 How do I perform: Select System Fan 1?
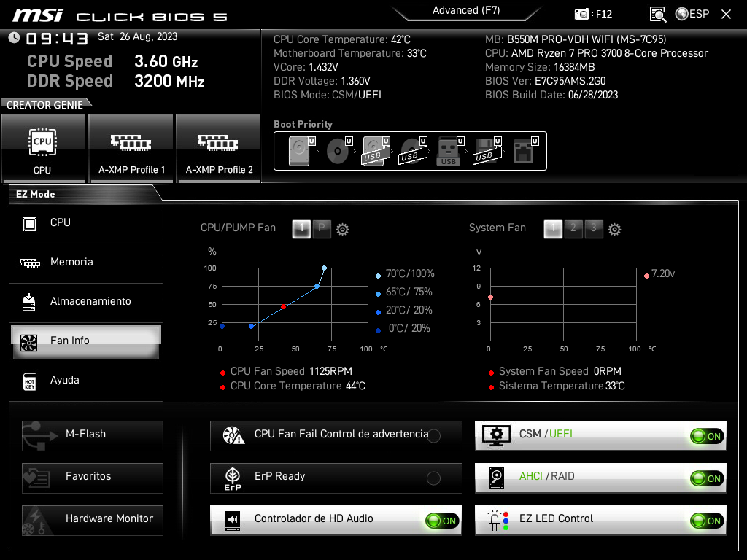coord(553,229)
